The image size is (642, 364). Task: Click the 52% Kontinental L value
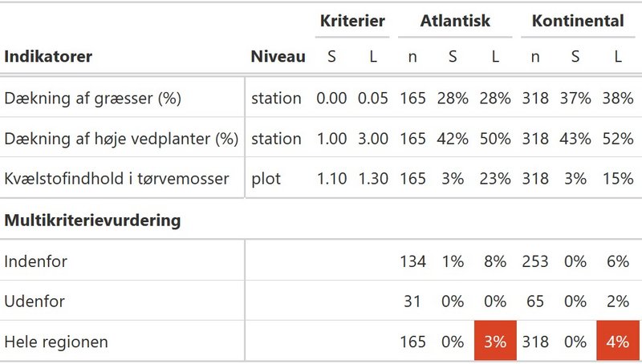[618, 139]
